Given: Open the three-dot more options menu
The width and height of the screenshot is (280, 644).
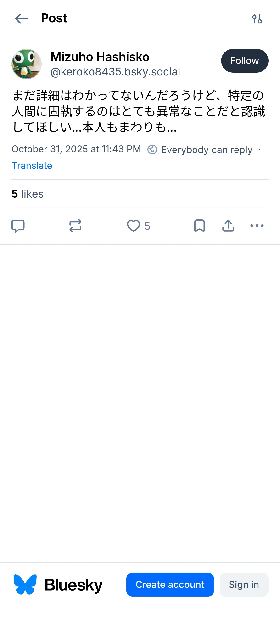Looking at the screenshot, I should click(257, 226).
